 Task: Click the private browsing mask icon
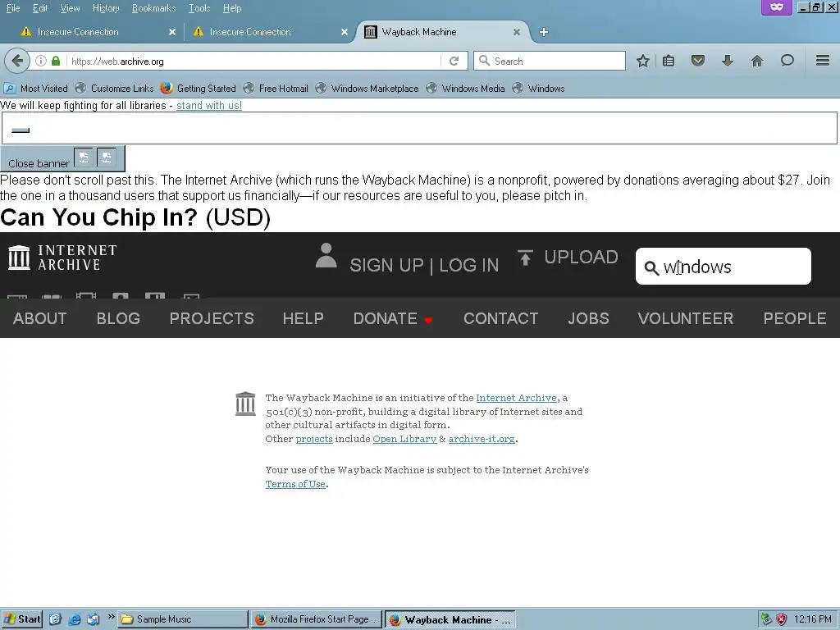[x=777, y=7]
